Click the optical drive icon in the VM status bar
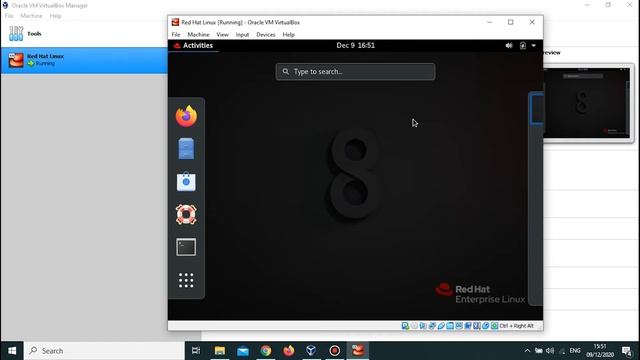 click(x=414, y=326)
